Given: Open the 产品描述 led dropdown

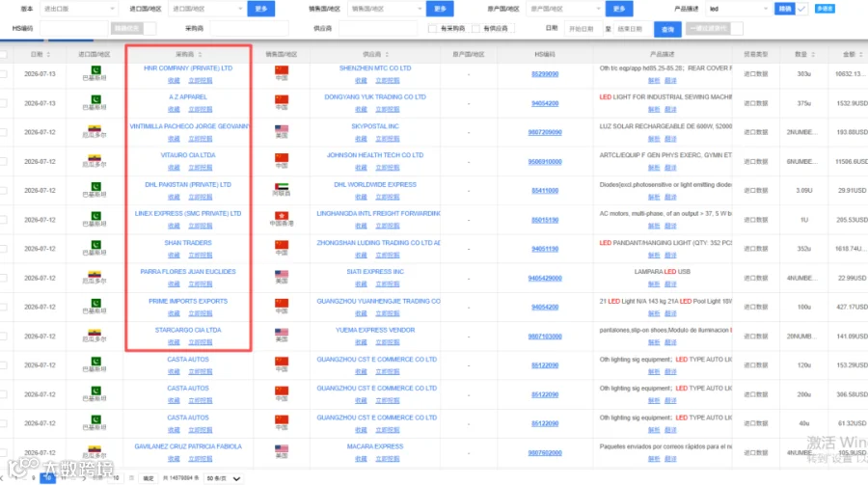Looking at the screenshot, I should 739,9.
